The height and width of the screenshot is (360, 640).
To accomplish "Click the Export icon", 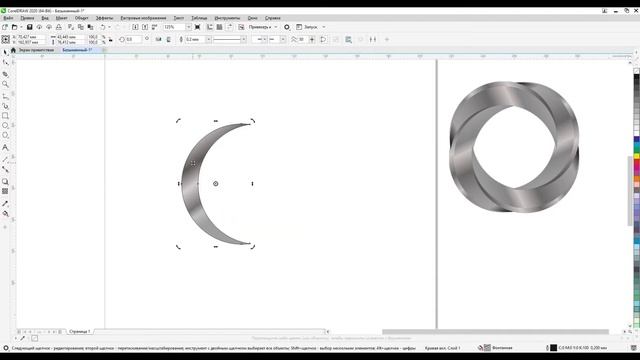I will pos(145,27).
